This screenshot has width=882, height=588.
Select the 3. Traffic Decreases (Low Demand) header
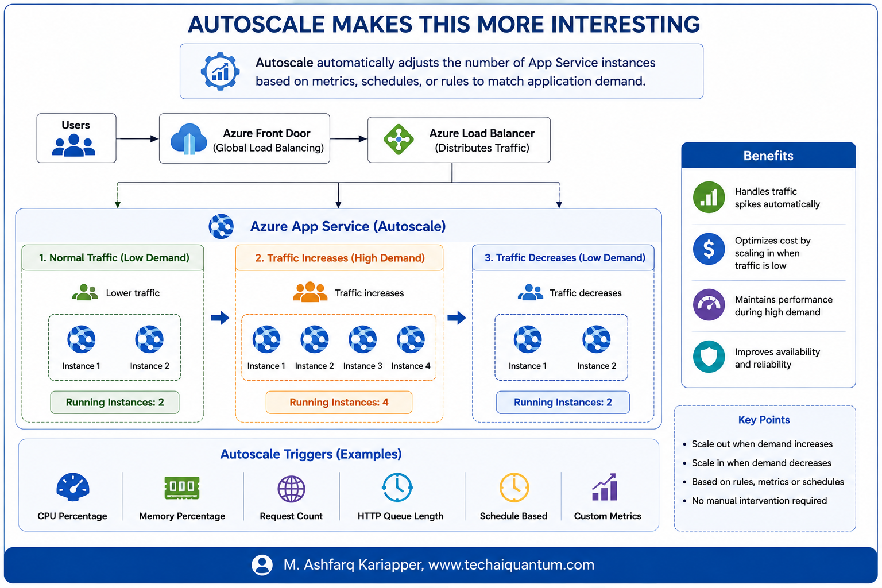pos(563,258)
